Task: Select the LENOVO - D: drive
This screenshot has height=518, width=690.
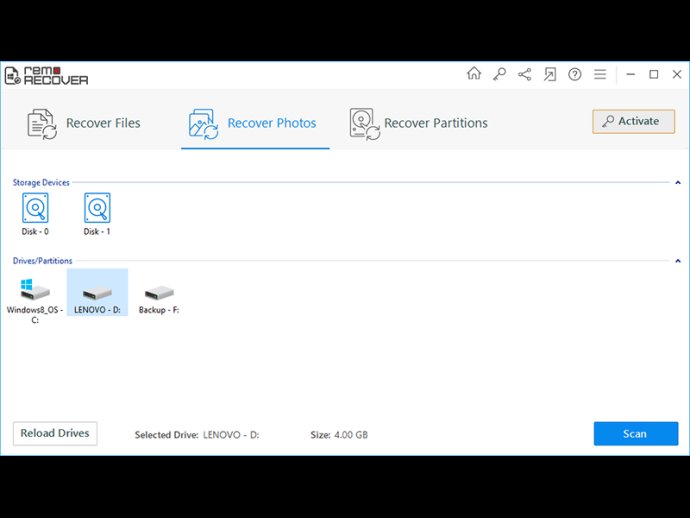Action: click(x=97, y=292)
